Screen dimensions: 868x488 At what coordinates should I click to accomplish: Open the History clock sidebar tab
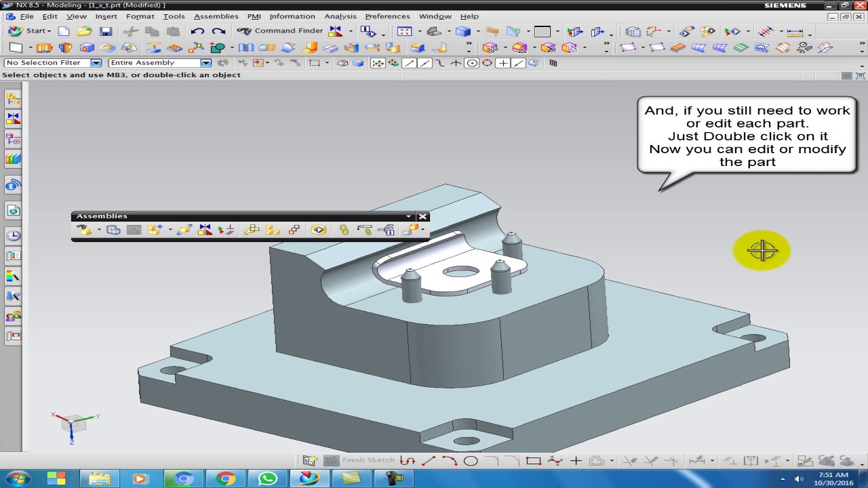click(x=13, y=235)
